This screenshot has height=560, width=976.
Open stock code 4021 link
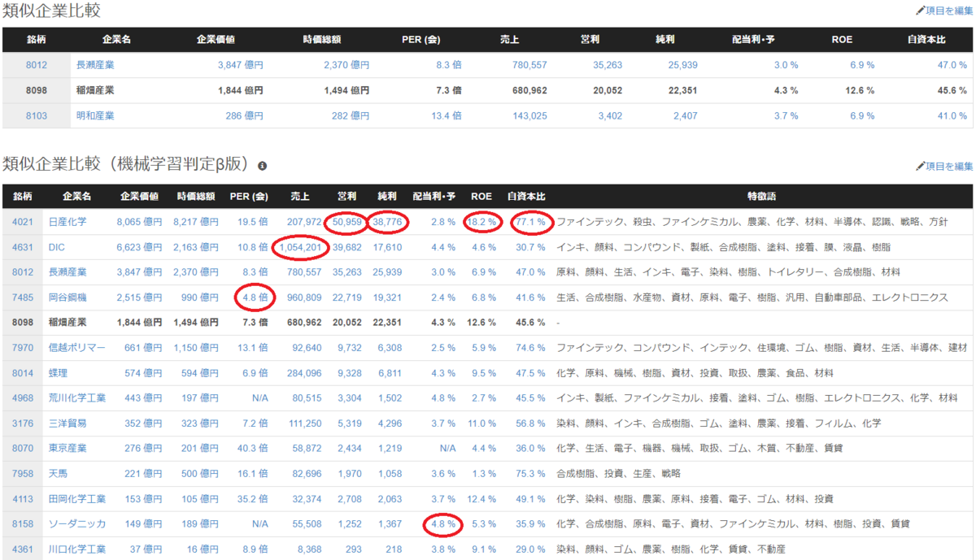[x=23, y=221]
